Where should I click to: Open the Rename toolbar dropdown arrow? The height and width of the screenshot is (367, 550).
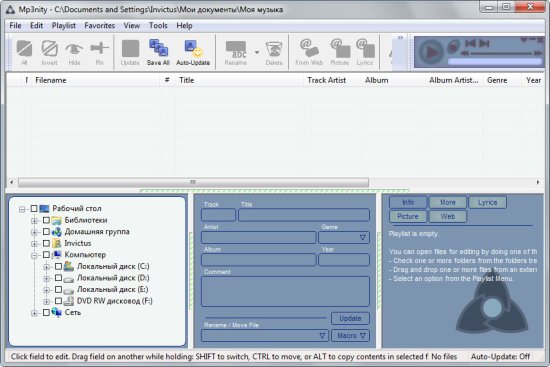point(257,52)
